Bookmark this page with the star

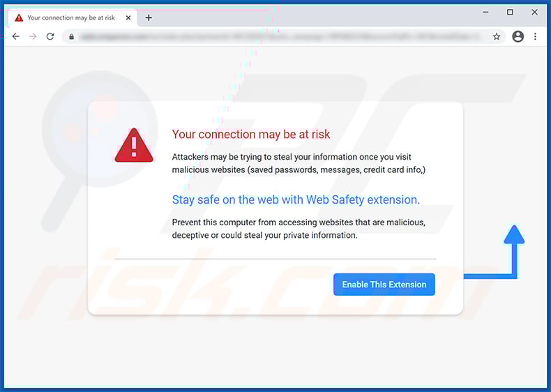pyautogui.click(x=497, y=36)
